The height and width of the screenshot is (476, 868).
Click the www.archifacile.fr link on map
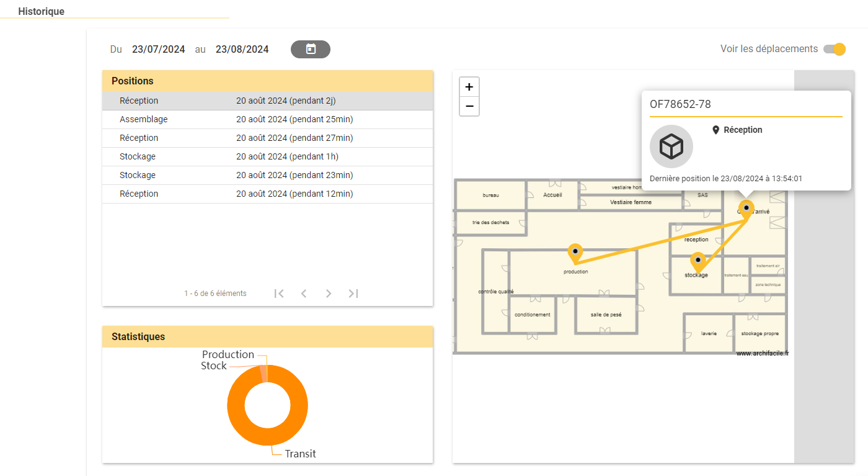pos(763,353)
